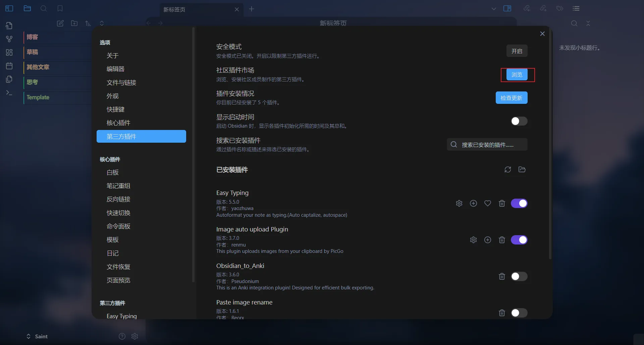Disable Easy Typing plugin toggle

click(x=519, y=203)
